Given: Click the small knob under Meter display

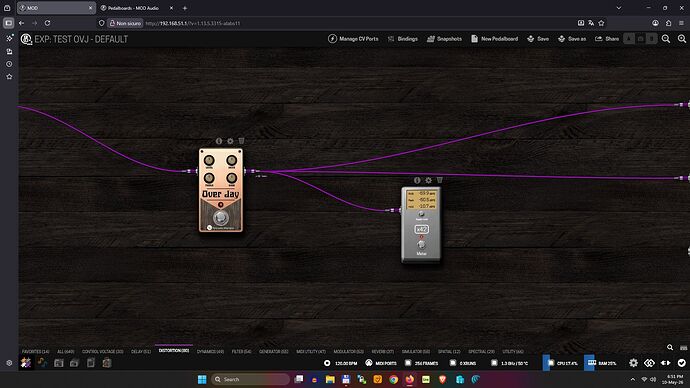Looking at the screenshot, I should (x=421, y=214).
